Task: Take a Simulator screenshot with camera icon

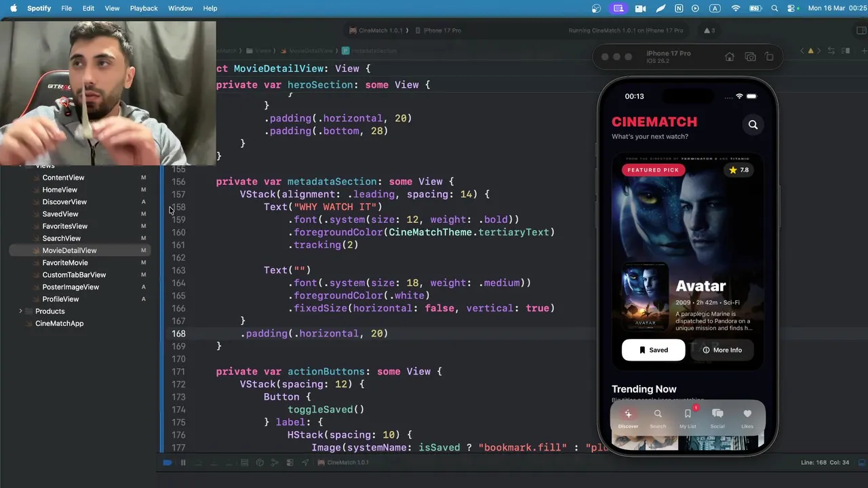Action: coord(750,57)
